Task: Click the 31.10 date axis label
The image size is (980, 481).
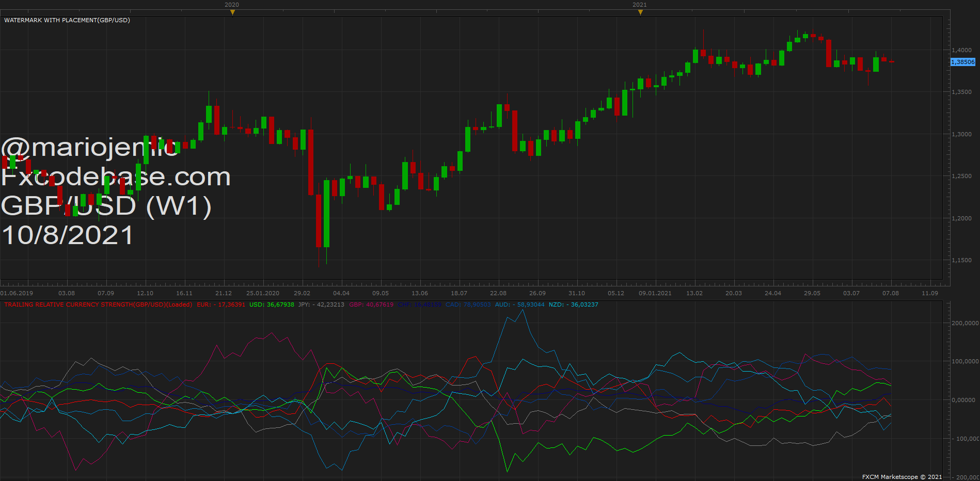Action: point(577,293)
